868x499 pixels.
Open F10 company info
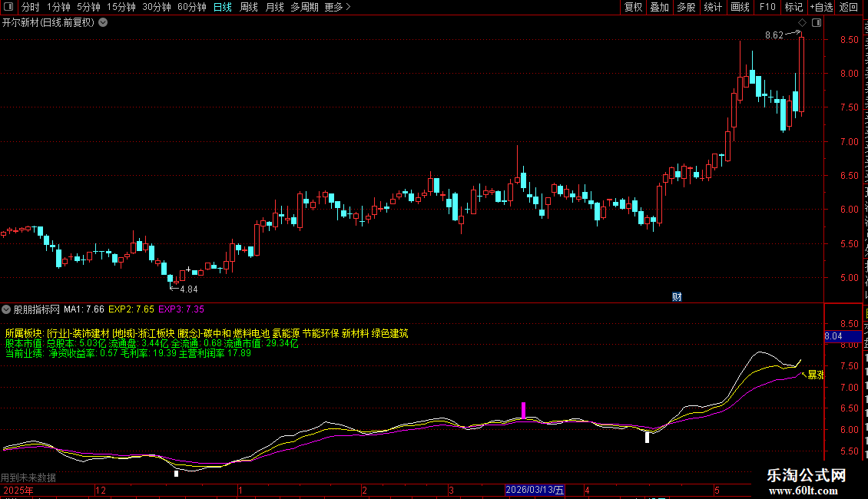[x=767, y=7]
